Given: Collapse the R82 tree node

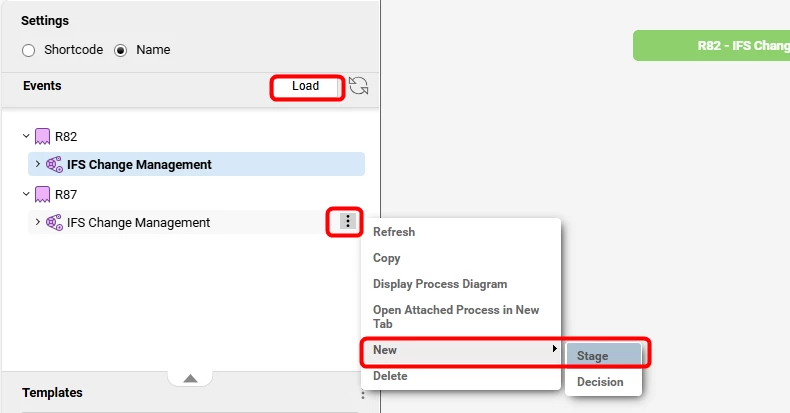Looking at the screenshot, I should pos(26,136).
